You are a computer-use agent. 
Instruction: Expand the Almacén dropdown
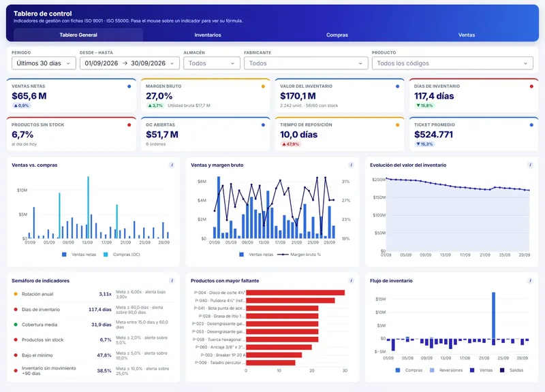pos(212,63)
